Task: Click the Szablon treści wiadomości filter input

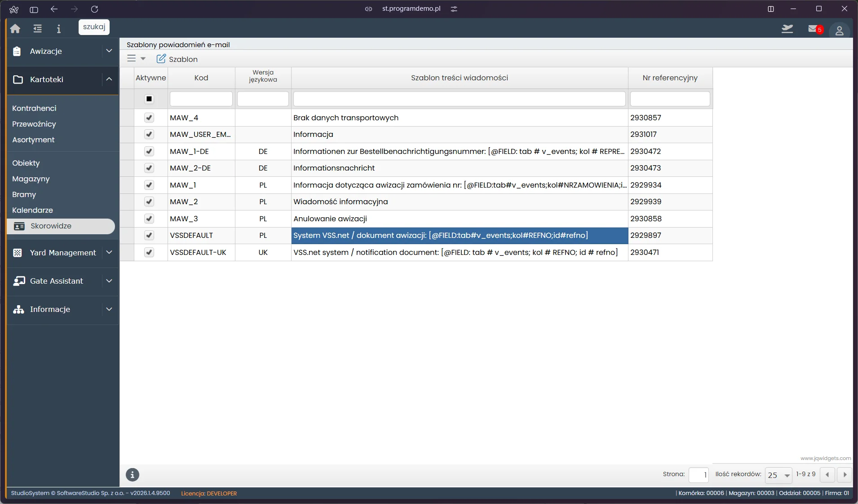Action: [x=460, y=99]
